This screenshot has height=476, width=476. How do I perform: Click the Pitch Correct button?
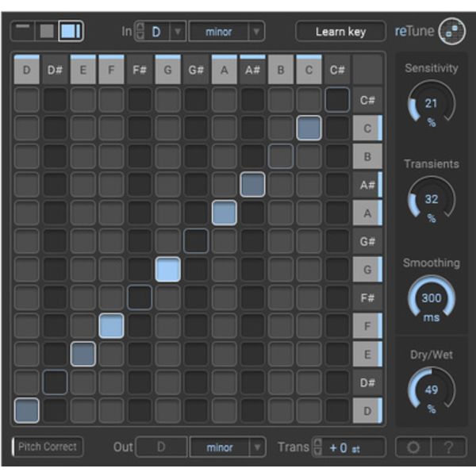coord(48,447)
